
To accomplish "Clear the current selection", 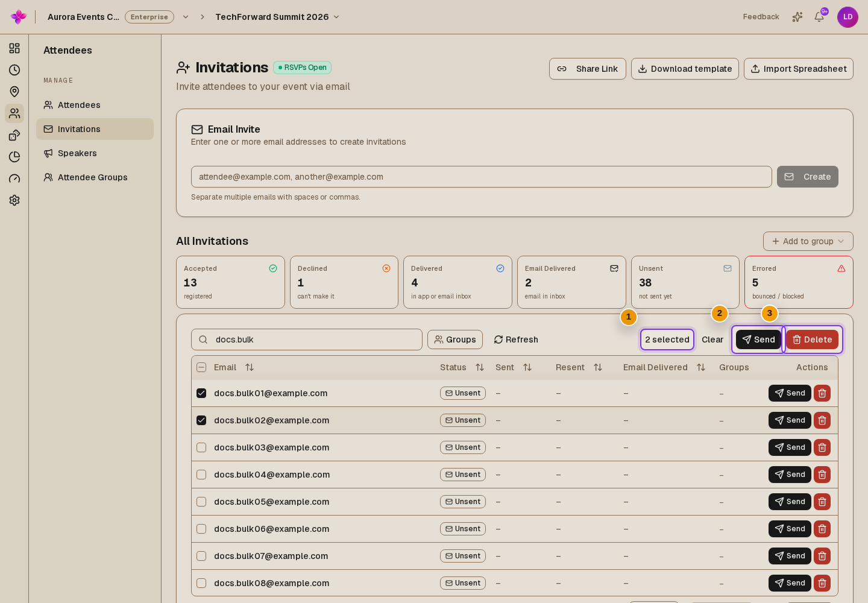I will [x=712, y=339].
